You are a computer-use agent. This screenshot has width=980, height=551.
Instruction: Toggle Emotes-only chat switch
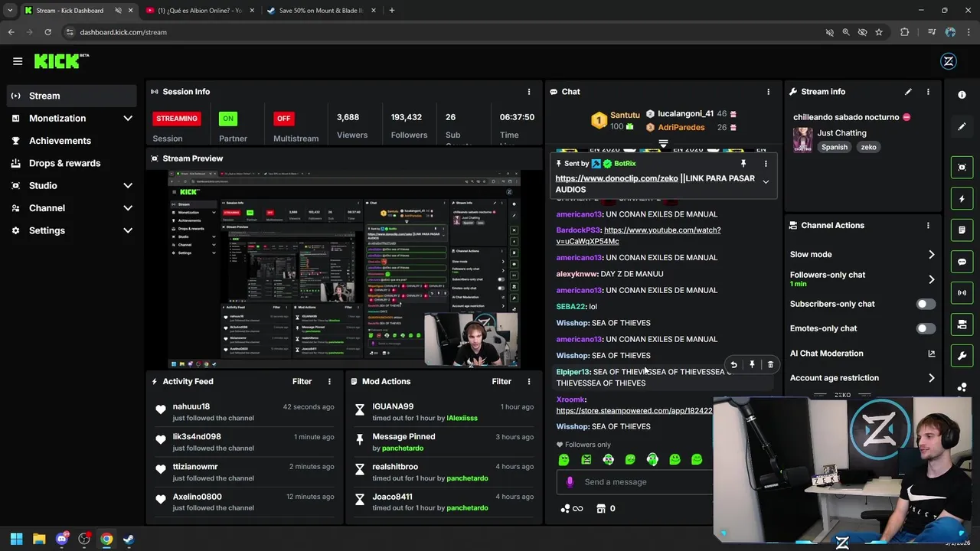point(925,328)
